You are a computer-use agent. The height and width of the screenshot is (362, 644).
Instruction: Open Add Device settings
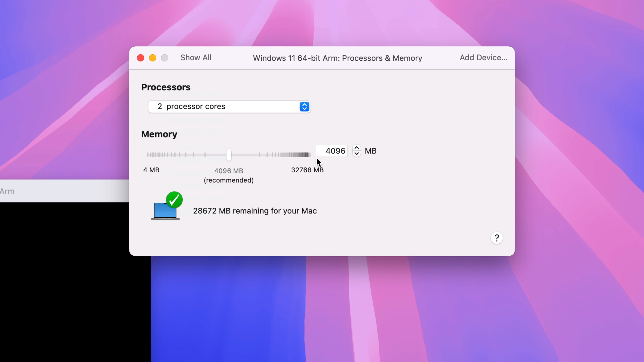coord(483,57)
